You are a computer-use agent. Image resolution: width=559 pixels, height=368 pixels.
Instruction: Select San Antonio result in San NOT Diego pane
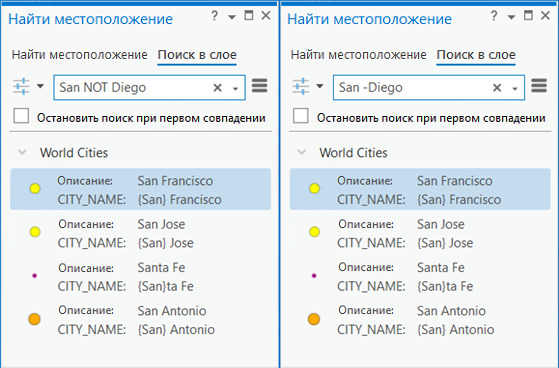point(140,320)
